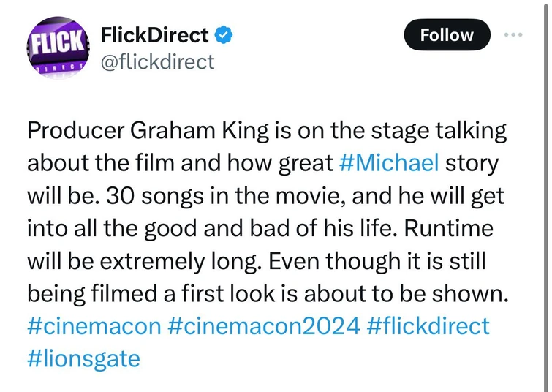Screen dimensions: 552x392
Task: Open the #Michael hashtag
Action: (x=390, y=163)
